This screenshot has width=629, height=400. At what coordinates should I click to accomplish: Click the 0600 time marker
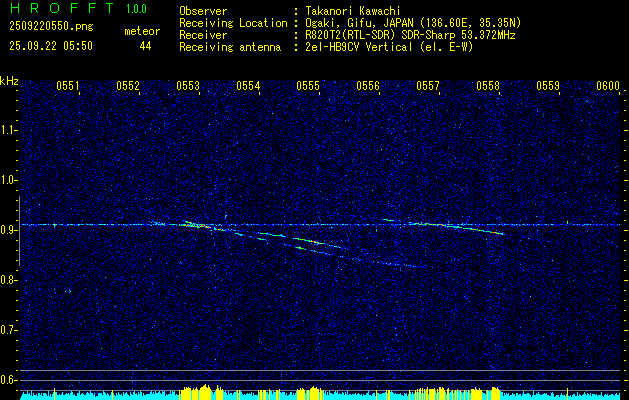coord(608,86)
